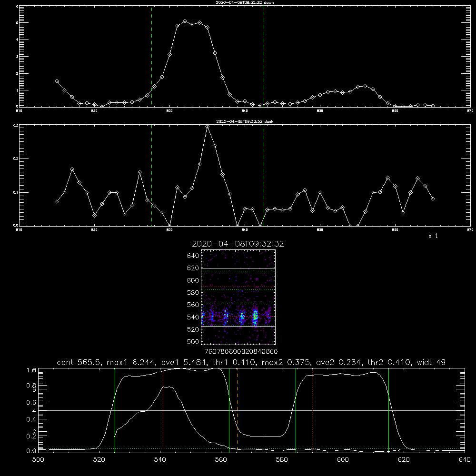
Task: Click the right green dashed line in dusk plot
Action: click(x=263, y=175)
